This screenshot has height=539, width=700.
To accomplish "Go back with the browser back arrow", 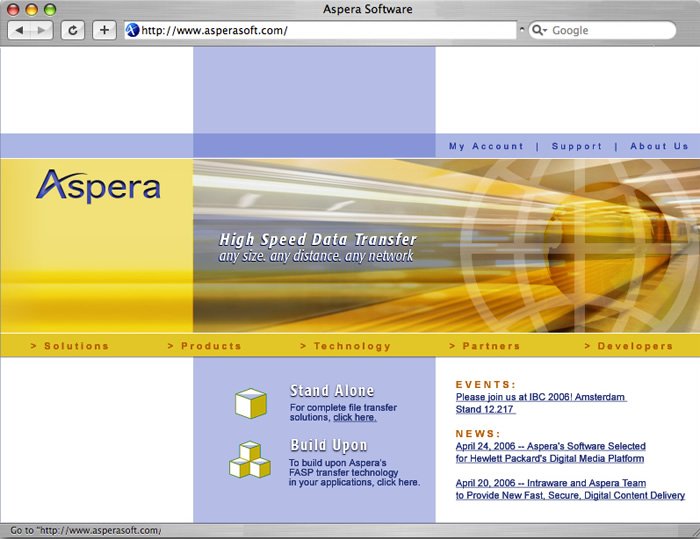I will point(19,30).
